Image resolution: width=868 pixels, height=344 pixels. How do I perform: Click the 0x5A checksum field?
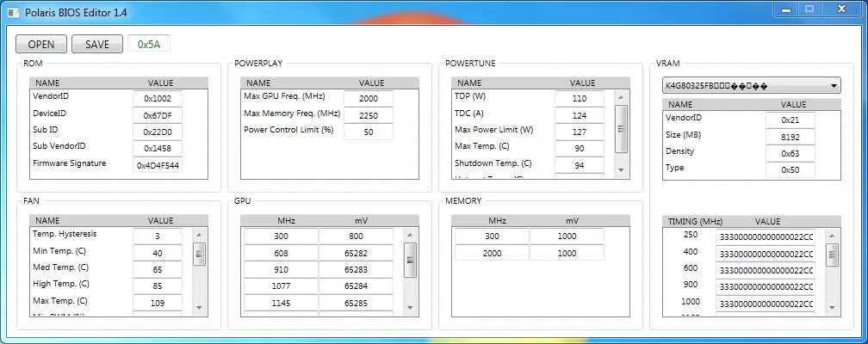pyautogui.click(x=149, y=44)
